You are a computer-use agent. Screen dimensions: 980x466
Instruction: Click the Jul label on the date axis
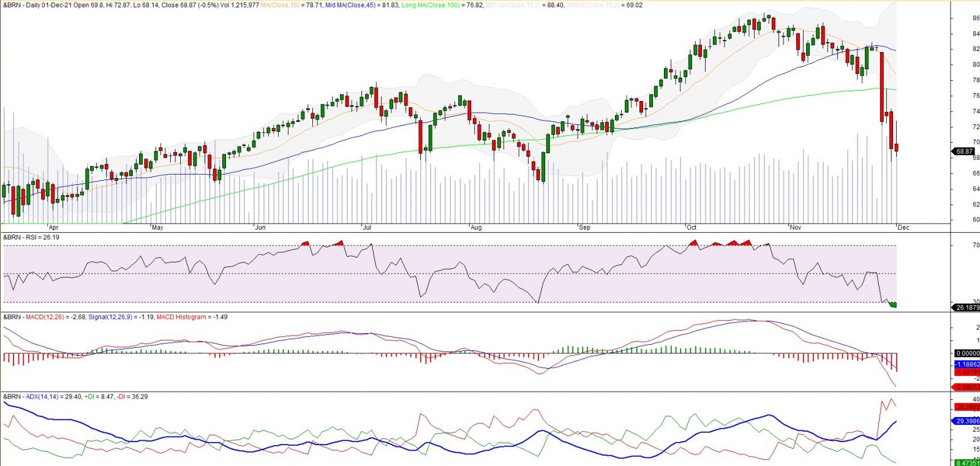[x=367, y=227]
